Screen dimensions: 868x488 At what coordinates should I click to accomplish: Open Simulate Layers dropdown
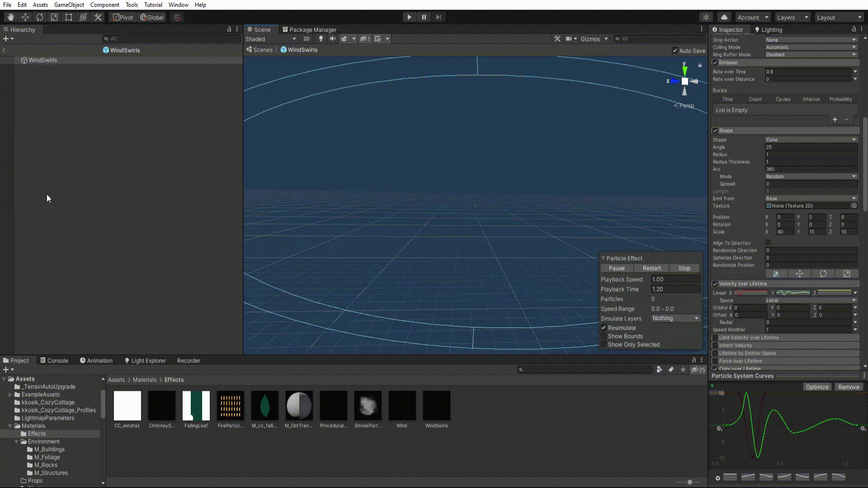[675, 319]
